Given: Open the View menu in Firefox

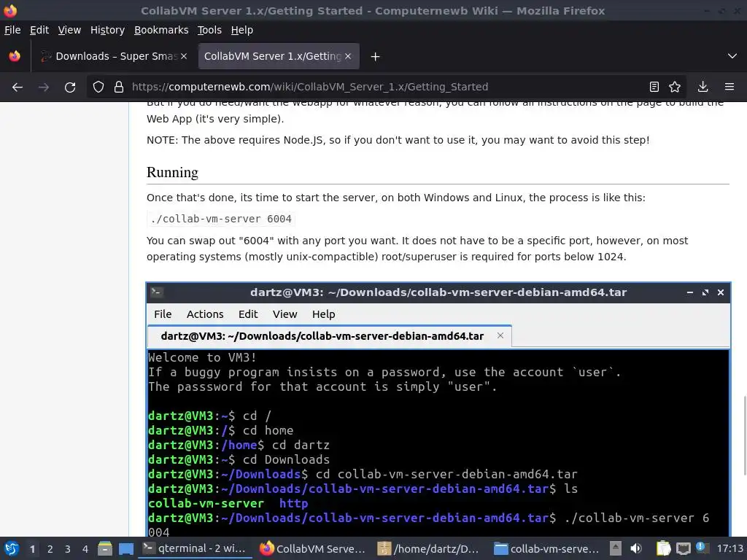Looking at the screenshot, I should point(69,30).
